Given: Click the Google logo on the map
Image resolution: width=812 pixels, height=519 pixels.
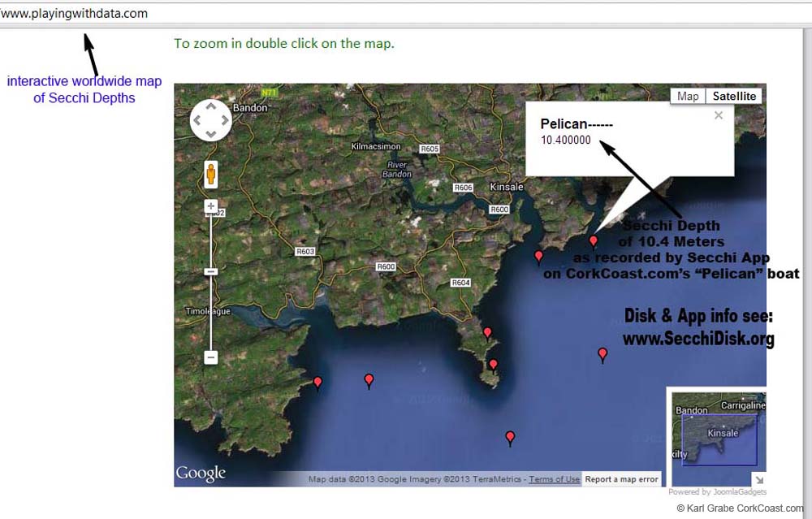Looking at the screenshot, I should tap(201, 474).
